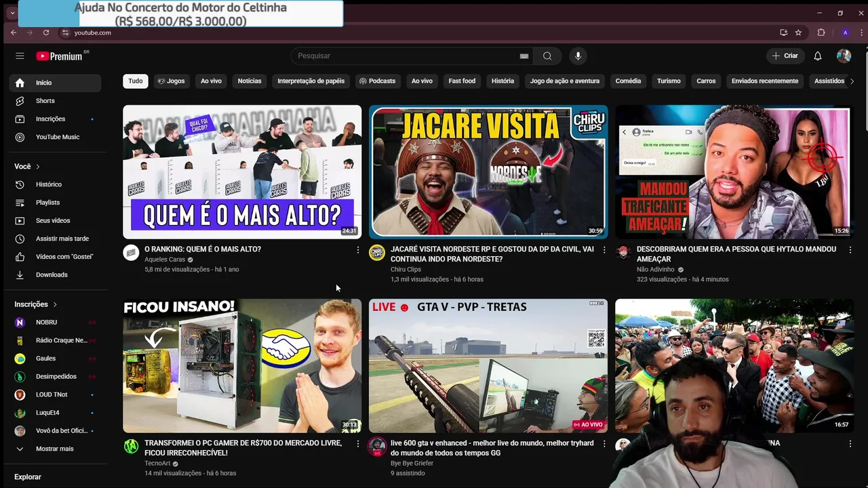Select the História filter chip
This screenshot has width=868, height=488.
[502, 81]
